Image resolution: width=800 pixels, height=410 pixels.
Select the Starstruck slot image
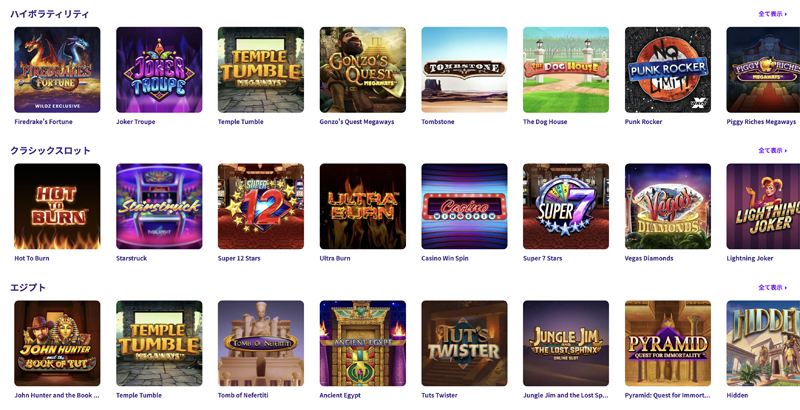click(159, 207)
